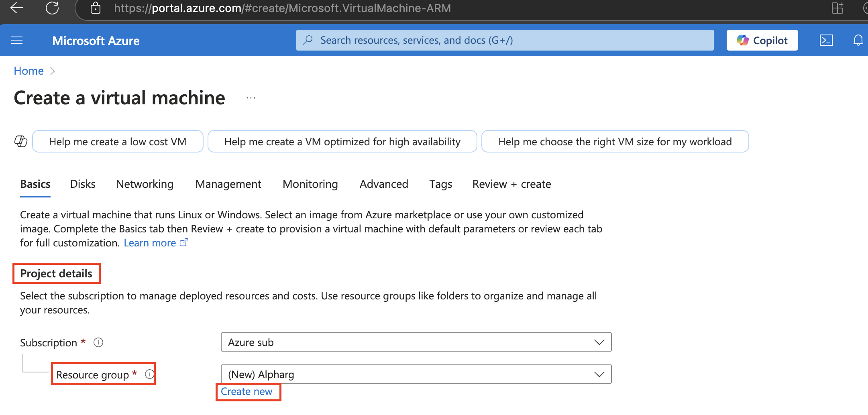This screenshot has width=868, height=415.
Task: Click the Project details heading
Action: click(x=56, y=273)
